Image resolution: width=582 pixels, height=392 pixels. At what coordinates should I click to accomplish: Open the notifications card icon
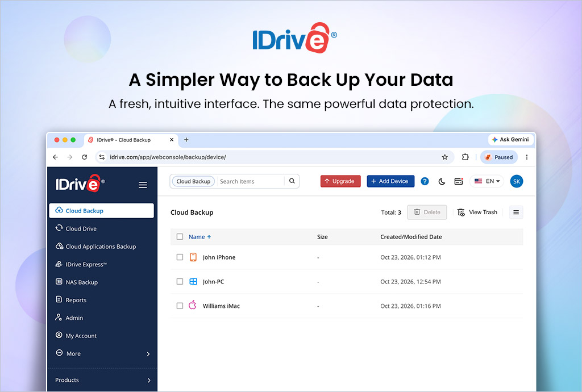point(459,181)
